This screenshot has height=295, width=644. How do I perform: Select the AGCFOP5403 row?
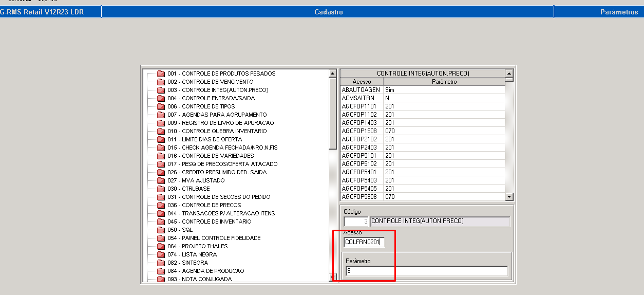(422, 180)
